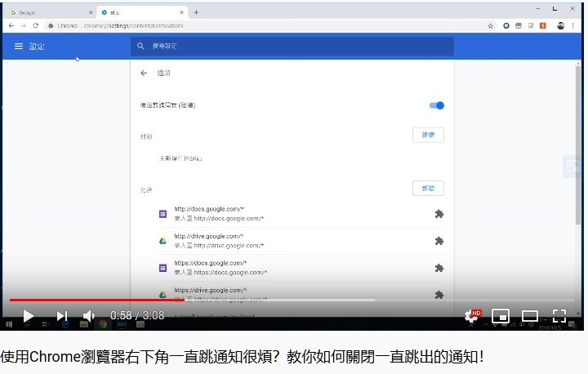The width and height of the screenshot is (588, 374).
Task: Go back from the notifications page arrow
Action: [x=144, y=73]
